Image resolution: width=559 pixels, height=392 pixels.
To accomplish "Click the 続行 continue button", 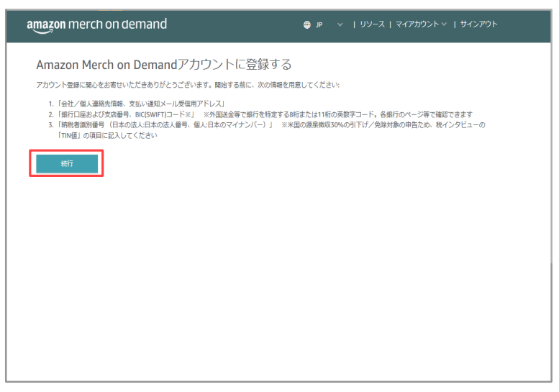I will [67, 163].
